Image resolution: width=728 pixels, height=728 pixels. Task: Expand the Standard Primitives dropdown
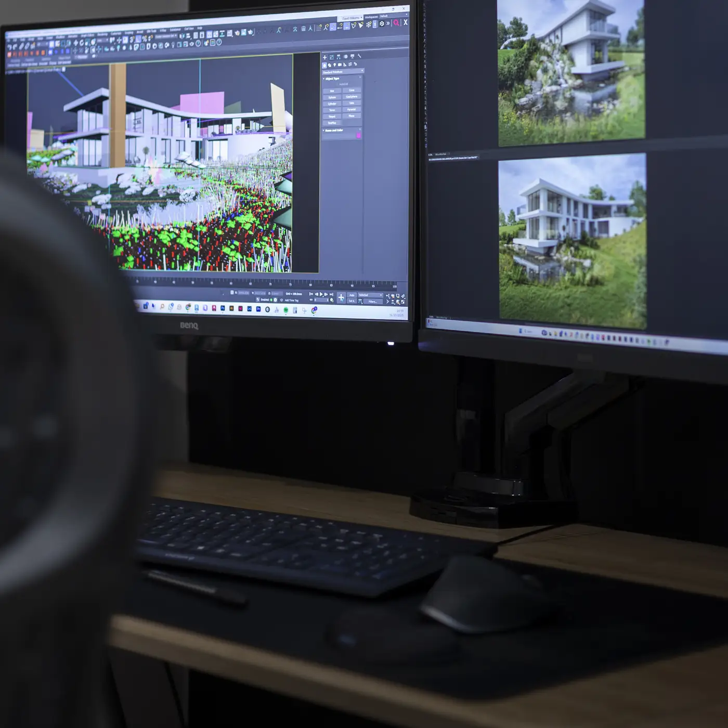342,72
